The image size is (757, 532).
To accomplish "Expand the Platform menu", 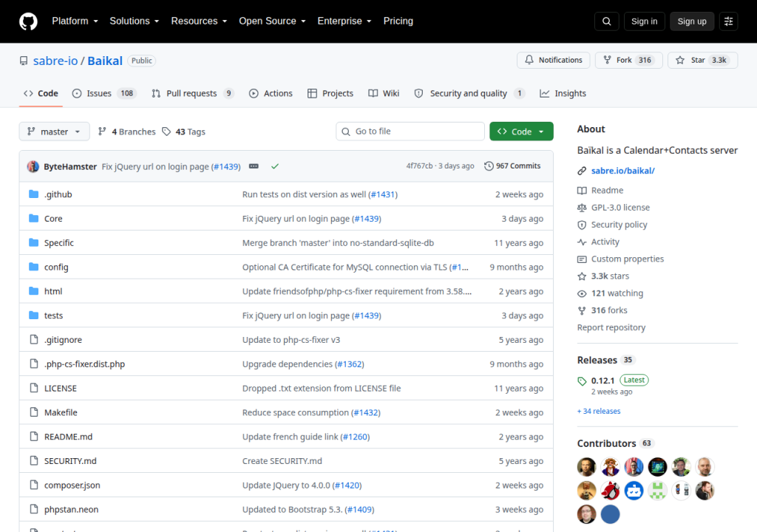I will click(x=75, y=21).
